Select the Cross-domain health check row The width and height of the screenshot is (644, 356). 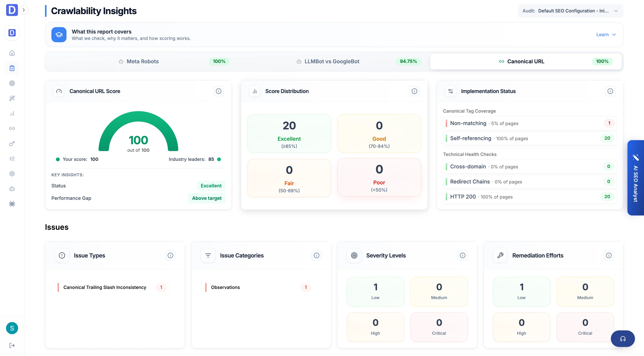530,167
